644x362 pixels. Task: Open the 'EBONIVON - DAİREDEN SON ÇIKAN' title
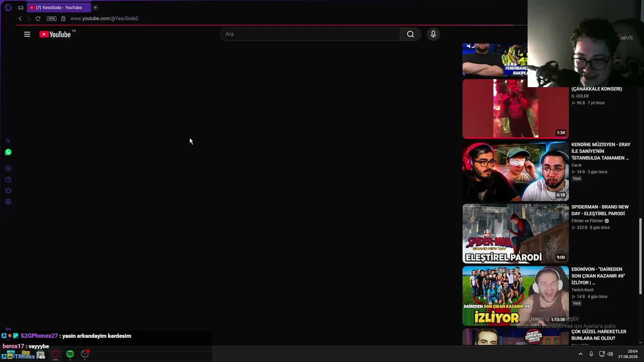[x=598, y=276]
